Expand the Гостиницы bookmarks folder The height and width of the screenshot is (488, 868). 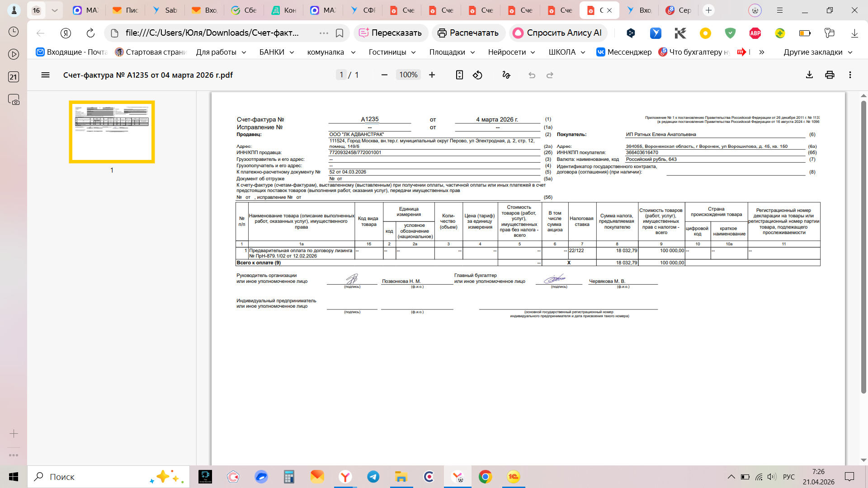(x=392, y=52)
